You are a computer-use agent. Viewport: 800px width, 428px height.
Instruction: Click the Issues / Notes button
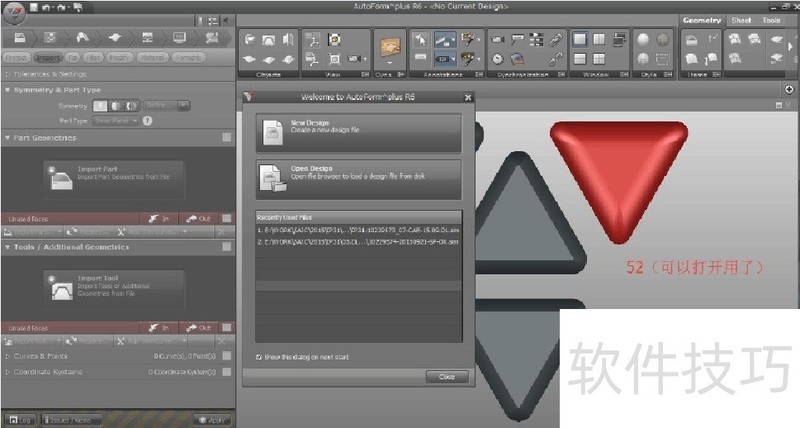71,420
